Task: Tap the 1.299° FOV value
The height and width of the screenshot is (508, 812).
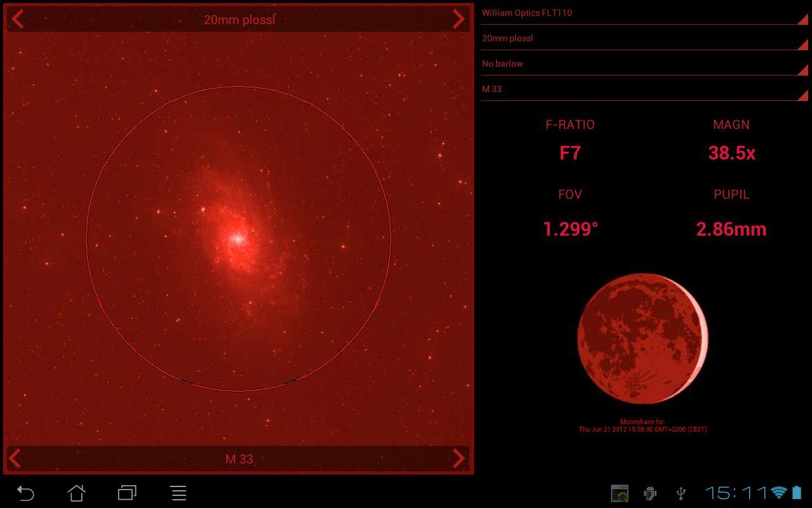Action: [570, 229]
